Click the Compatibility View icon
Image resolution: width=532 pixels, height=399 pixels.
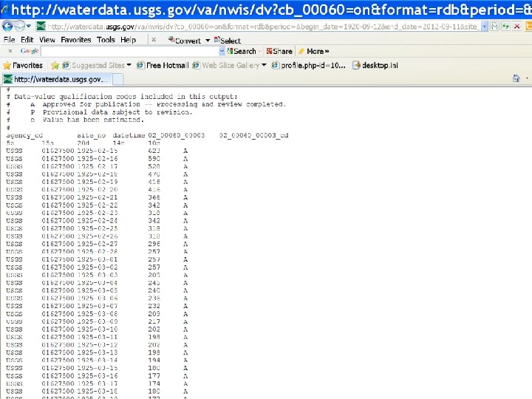click(x=495, y=26)
